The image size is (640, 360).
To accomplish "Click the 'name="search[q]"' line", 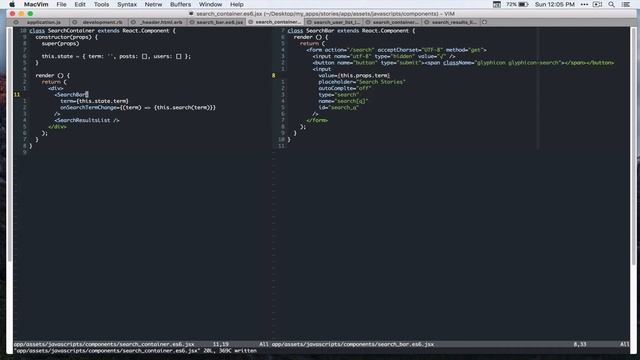I will pyautogui.click(x=343, y=101).
